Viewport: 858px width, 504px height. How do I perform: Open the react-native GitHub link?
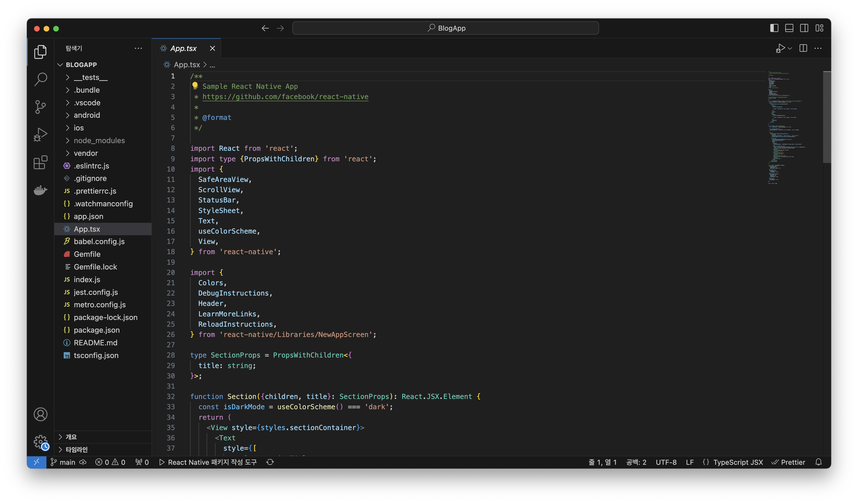click(285, 97)
